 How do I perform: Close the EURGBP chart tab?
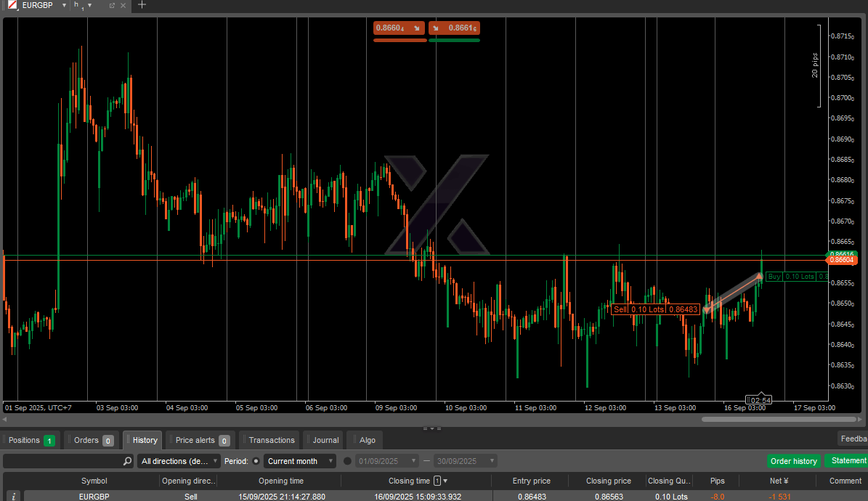click(x=123, y=6)
